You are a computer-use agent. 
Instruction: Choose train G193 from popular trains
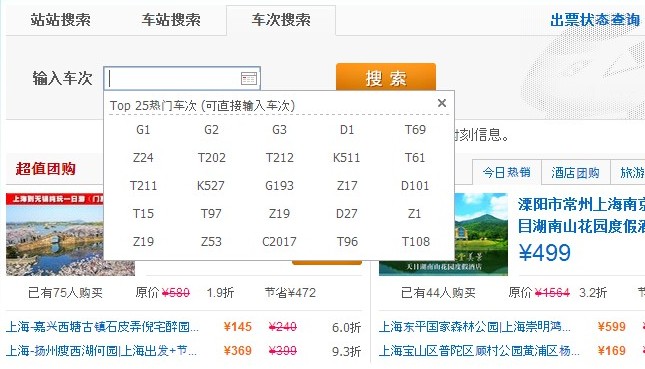(279, 186)
